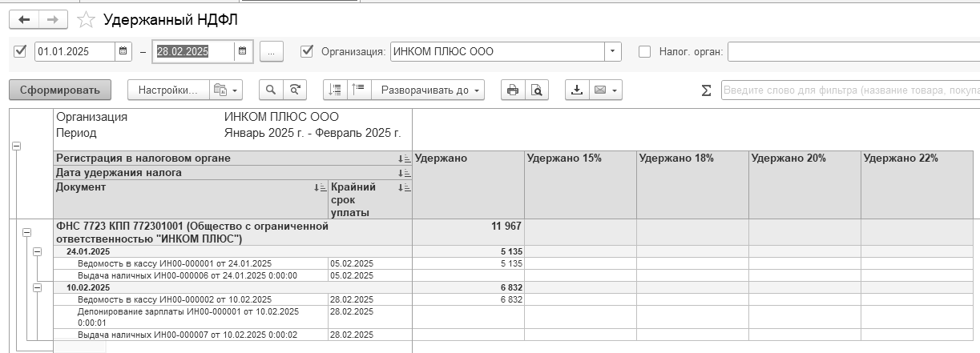Viewport: 980px width, 353px height.
Task: Collapse the 10.02.2025 group
Action: click(37, 287)
